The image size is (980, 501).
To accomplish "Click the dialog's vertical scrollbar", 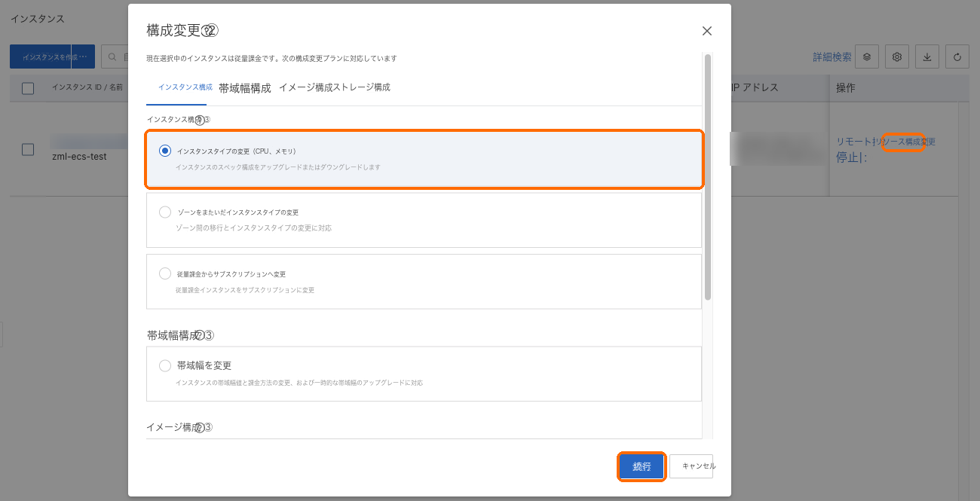I will pos(708,177).
